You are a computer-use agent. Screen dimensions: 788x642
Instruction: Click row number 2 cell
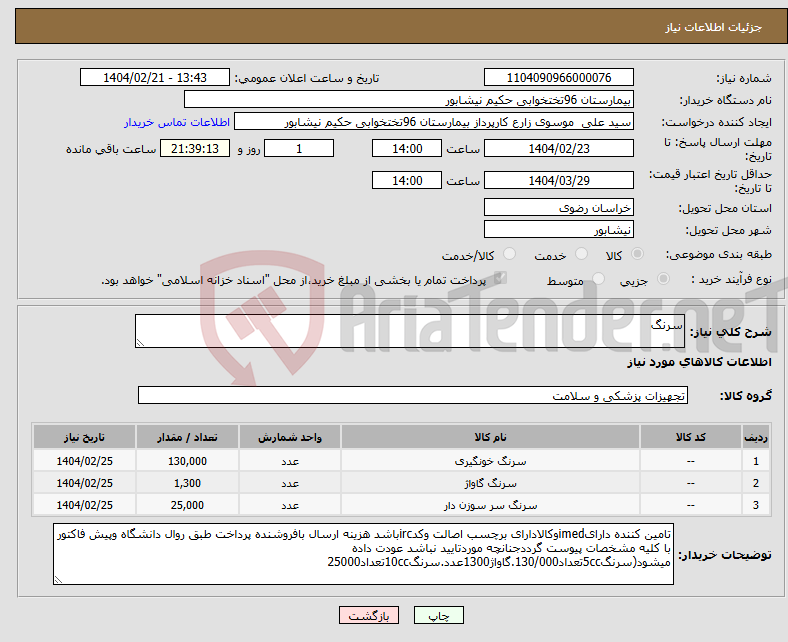click(755, 483)
